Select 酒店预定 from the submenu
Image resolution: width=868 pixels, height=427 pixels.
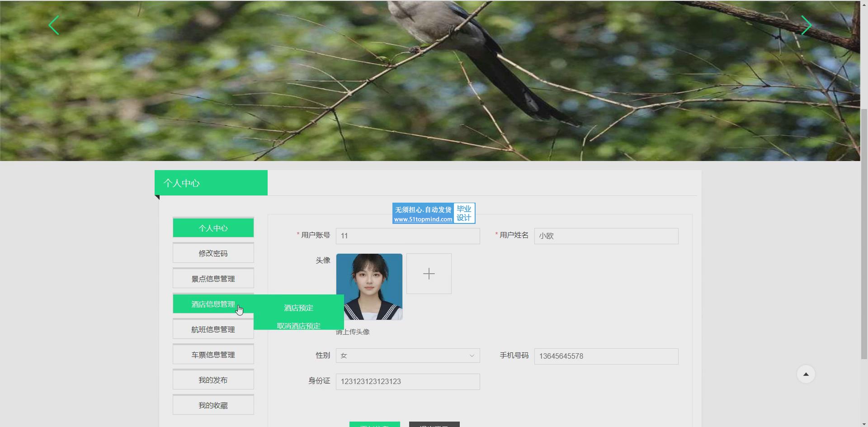point(298,308)
